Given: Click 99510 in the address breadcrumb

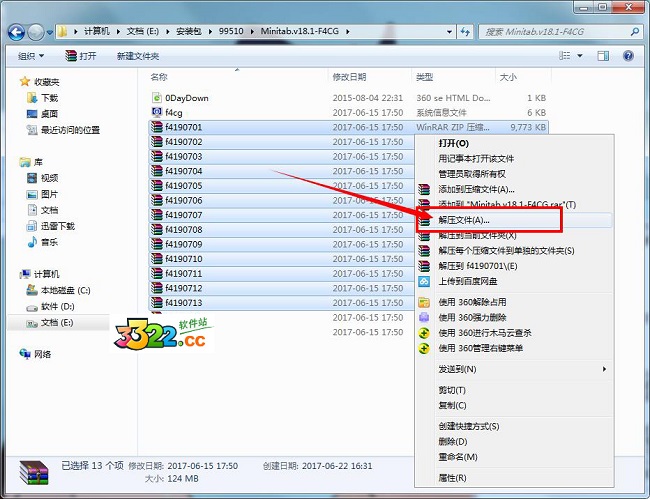Looking at the screenshot, I should coord(231,31).
